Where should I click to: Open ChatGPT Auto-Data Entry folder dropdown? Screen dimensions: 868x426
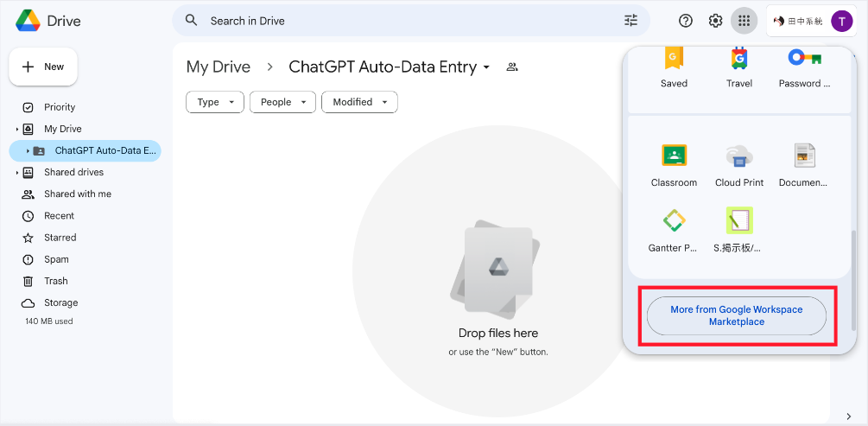coord(486,67)
